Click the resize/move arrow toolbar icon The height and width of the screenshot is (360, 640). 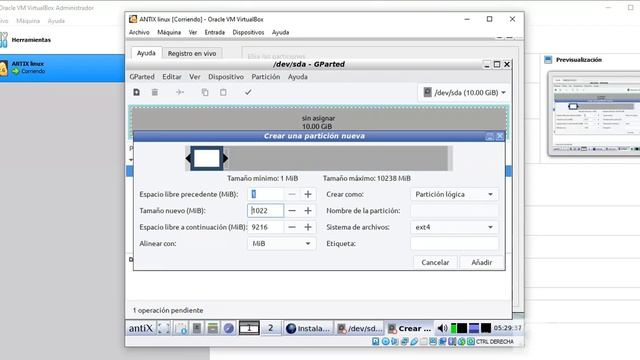point(180,92)
